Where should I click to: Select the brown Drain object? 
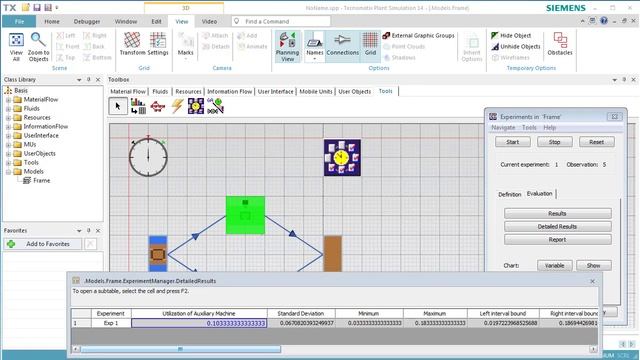[333, 253]
